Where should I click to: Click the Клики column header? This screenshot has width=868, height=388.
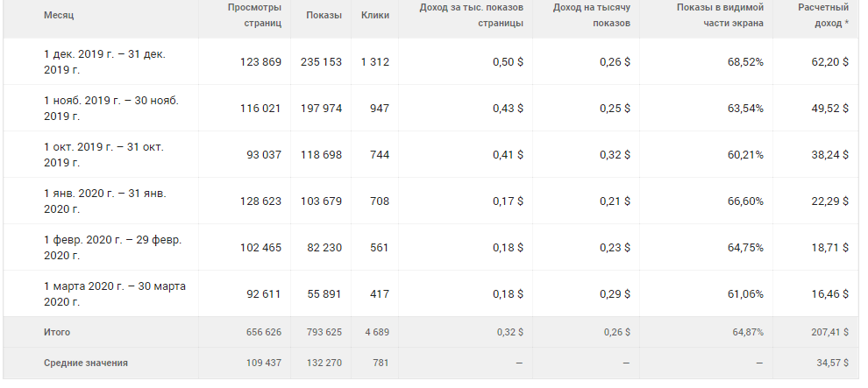pos(374,15)
